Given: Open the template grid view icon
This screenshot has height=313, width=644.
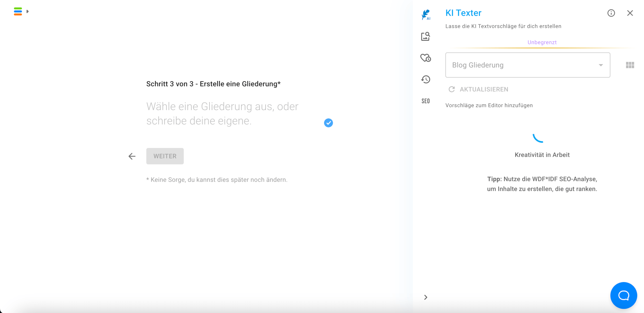Looking at the screenshot, I should tap(630, 65).
